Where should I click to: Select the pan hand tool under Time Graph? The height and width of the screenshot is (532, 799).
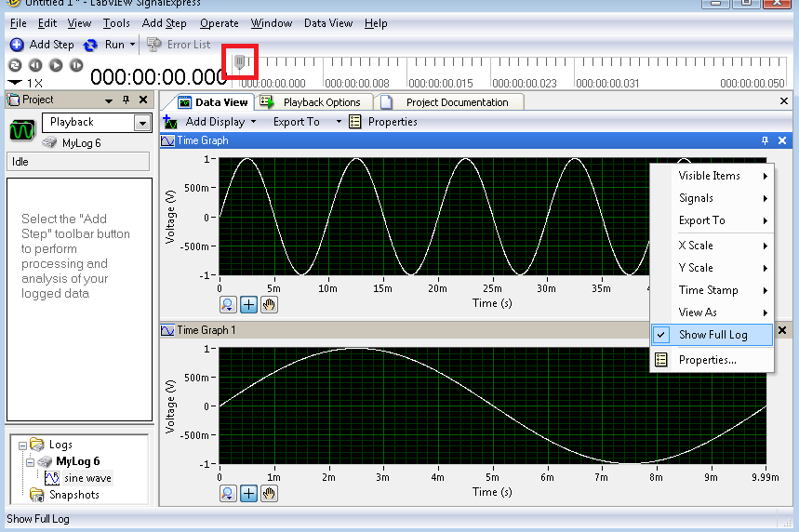pyautogui.click(x=269, y=304)
